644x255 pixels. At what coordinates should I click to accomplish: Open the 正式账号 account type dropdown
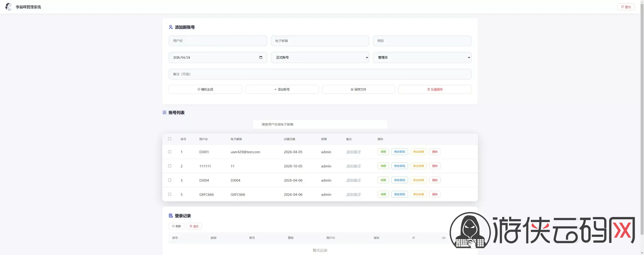(320, 58)
